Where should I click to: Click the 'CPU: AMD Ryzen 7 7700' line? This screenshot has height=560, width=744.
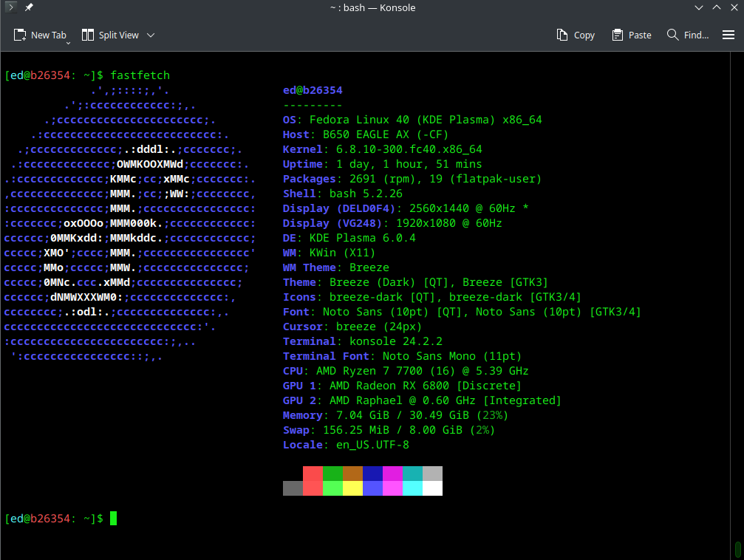(406, 371)
